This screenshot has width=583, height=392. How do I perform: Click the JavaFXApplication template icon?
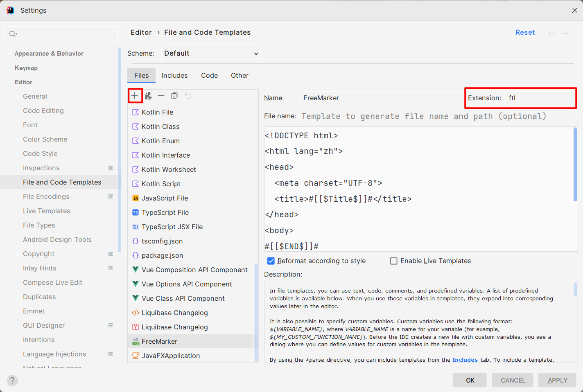tap(136, 356)
